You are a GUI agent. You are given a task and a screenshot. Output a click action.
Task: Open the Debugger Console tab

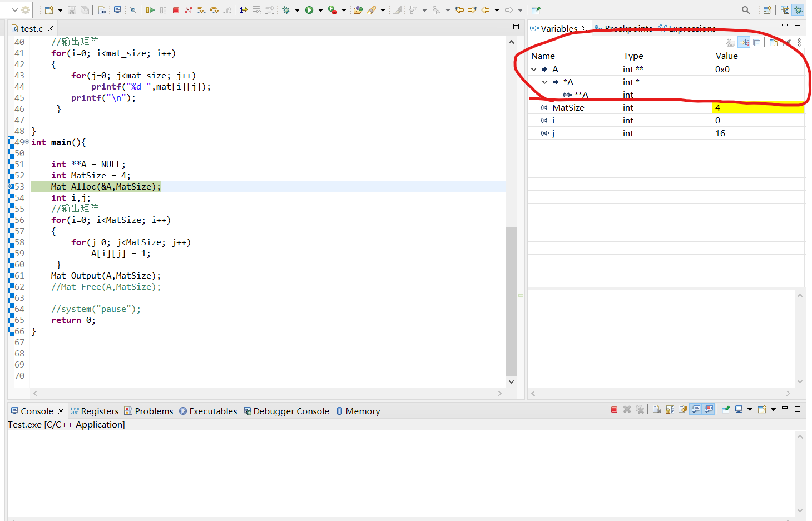tap(286, 411)
